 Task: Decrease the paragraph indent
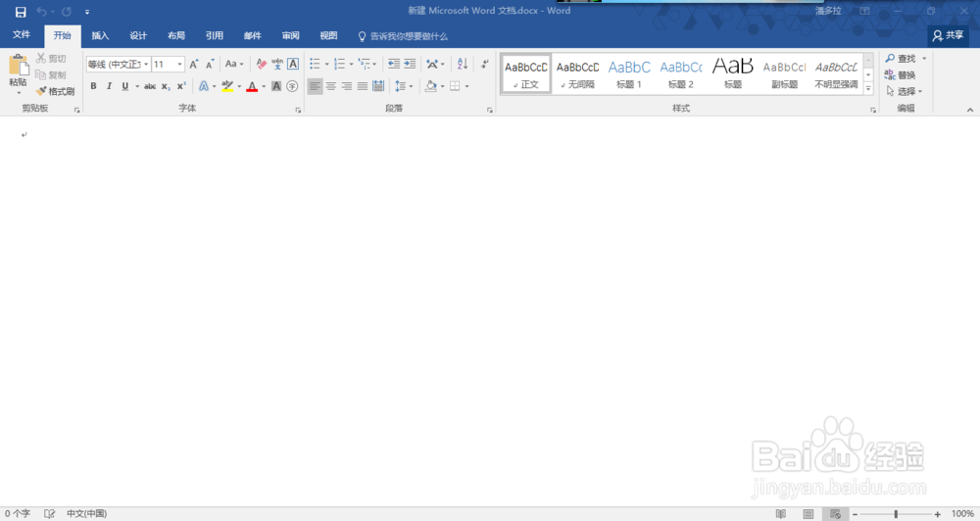(394, 64)
